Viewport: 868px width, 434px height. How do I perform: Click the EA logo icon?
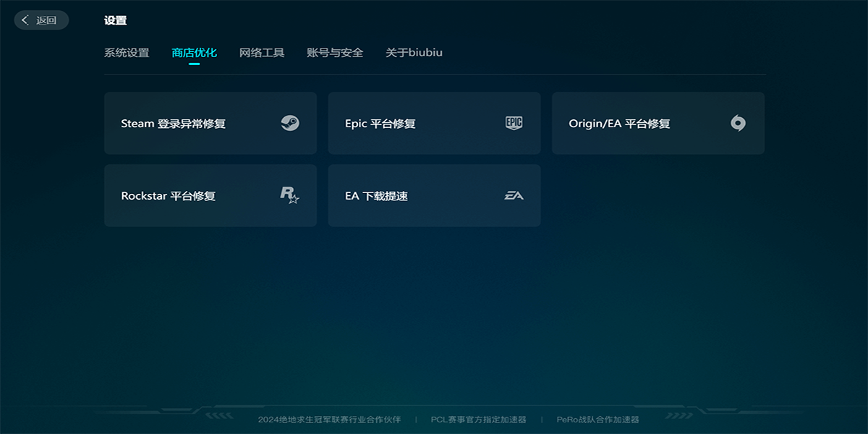pyautogui.click(x=514, y=195)
